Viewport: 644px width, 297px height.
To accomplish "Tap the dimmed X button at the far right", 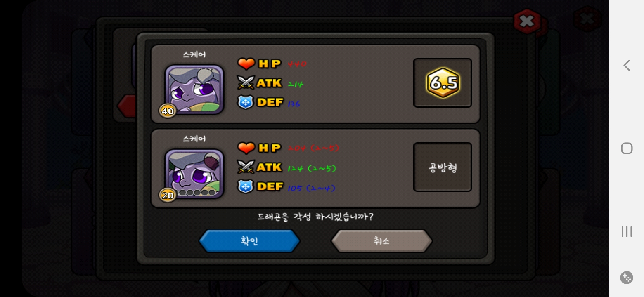I will [x=587, y=19].
